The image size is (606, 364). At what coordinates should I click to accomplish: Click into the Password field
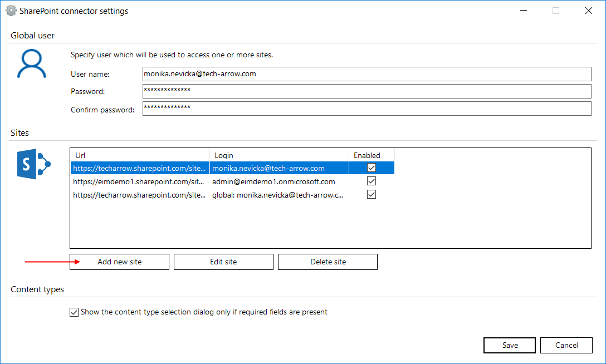366,91
